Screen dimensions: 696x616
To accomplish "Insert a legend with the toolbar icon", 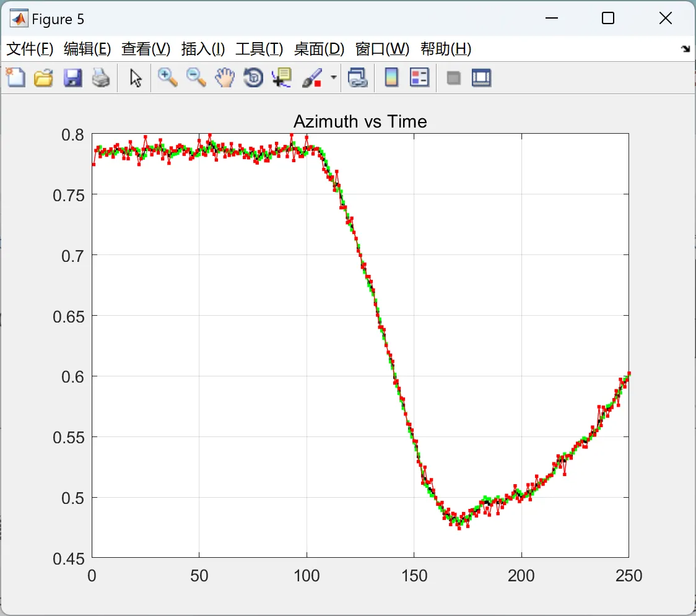I will pyautogui.click(x=419, y=77).
